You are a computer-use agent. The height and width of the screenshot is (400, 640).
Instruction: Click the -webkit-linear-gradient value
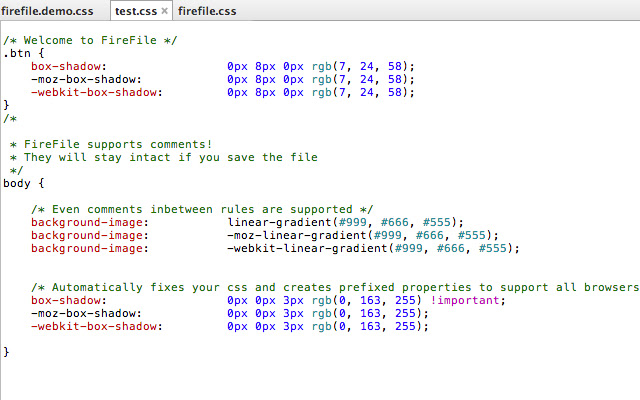[373, 249]
